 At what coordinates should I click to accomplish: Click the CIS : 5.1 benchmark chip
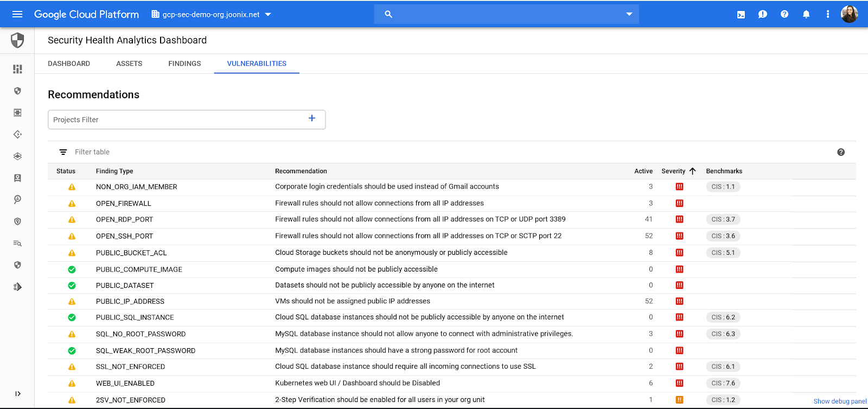coord(723,253)
